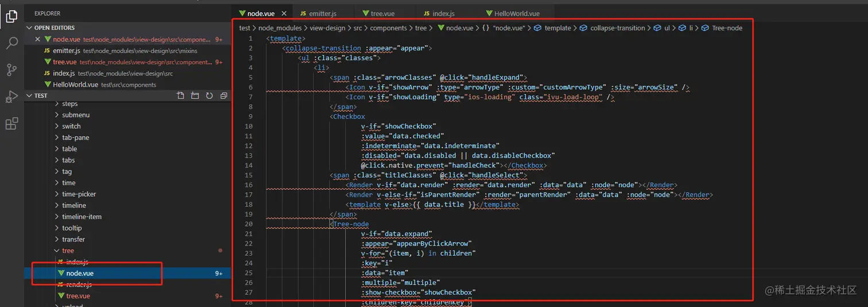Screen dimensions: 868x307
Task: Close the node.vue editor tab
Action: coord(284,13)
